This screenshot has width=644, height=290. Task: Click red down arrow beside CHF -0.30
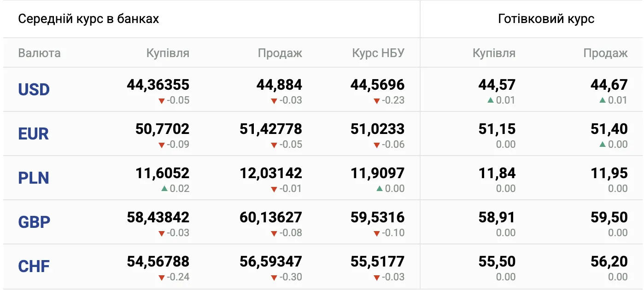[x=274, y=278]
